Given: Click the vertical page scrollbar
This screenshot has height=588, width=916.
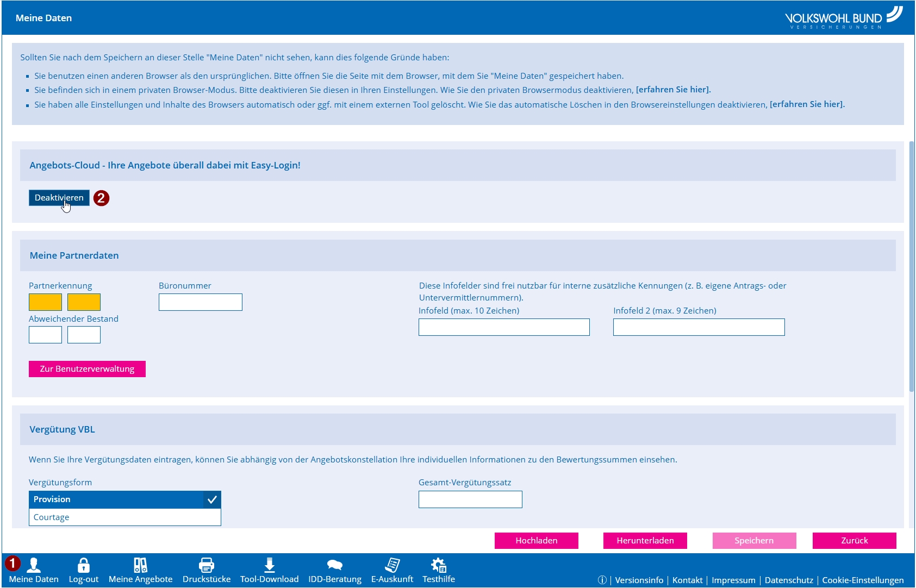Looking at the screenshot, I should pyautogui.click(x=912, y=266).
